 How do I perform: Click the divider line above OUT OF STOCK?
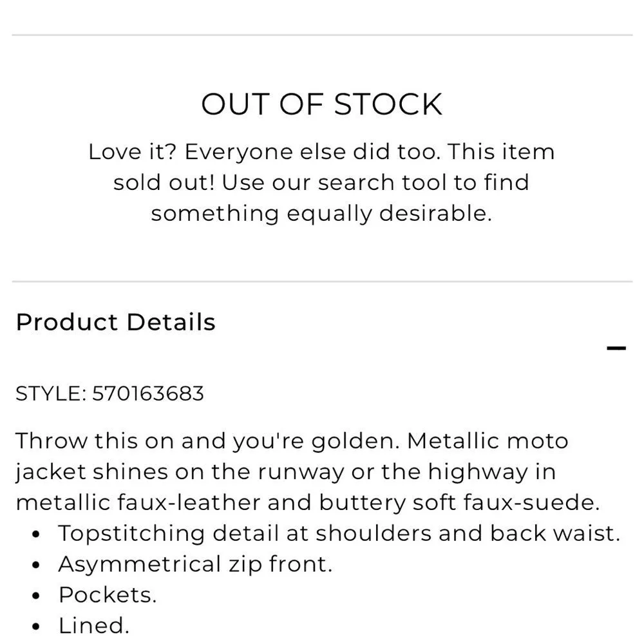point(321,35)
